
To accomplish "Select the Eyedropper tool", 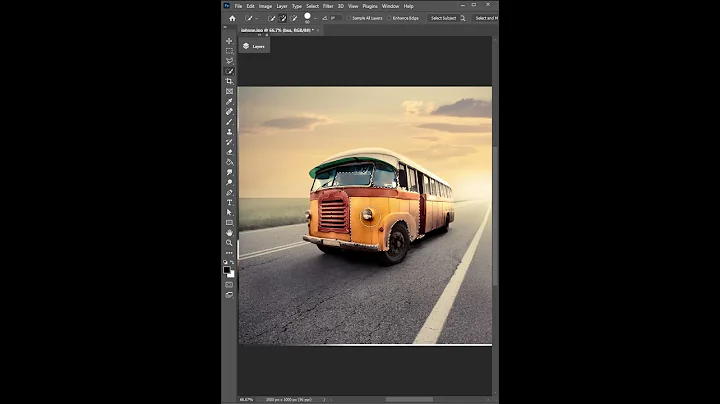I will 229,101.
